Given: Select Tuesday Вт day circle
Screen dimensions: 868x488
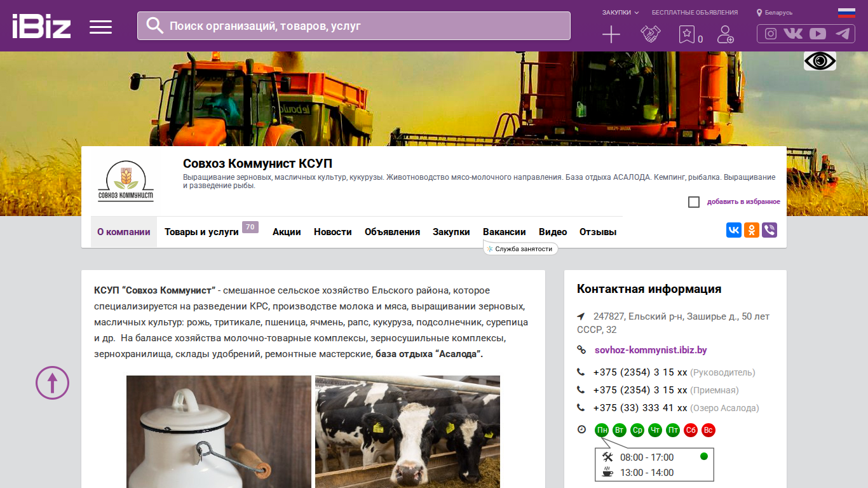Looking at the screenshot, I should click(620, 430).
